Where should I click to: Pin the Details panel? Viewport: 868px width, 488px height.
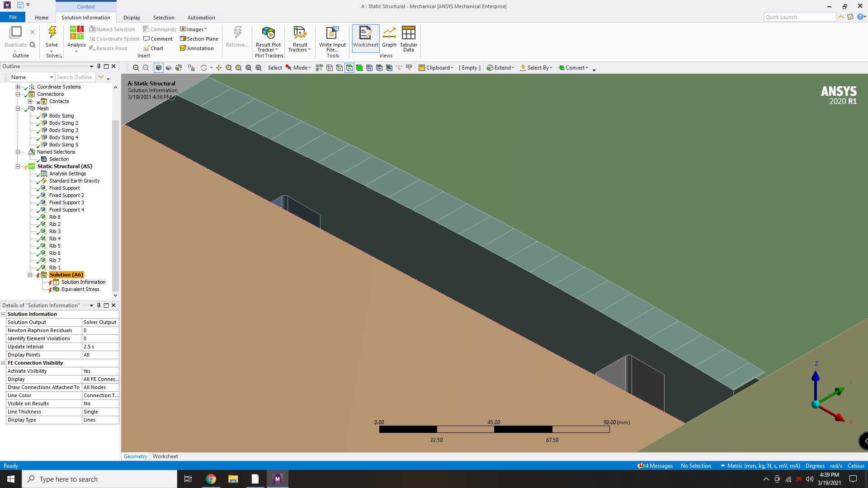[99, 305]
